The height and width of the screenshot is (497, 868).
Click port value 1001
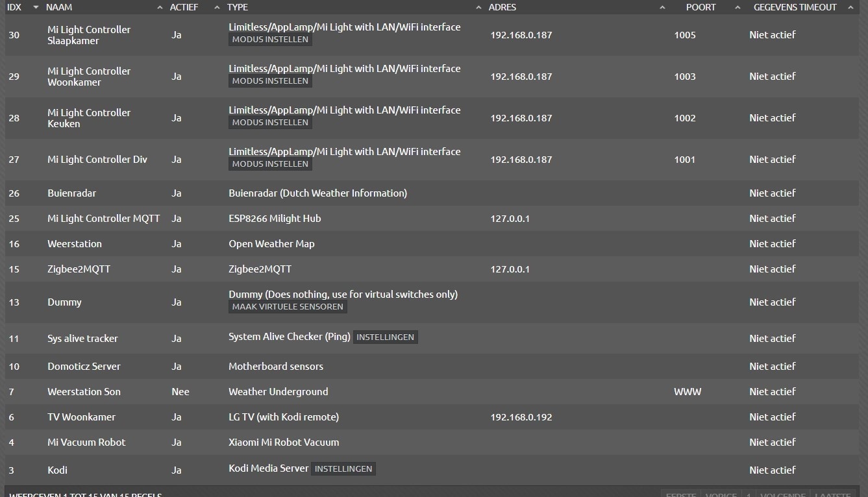(685, 160)
